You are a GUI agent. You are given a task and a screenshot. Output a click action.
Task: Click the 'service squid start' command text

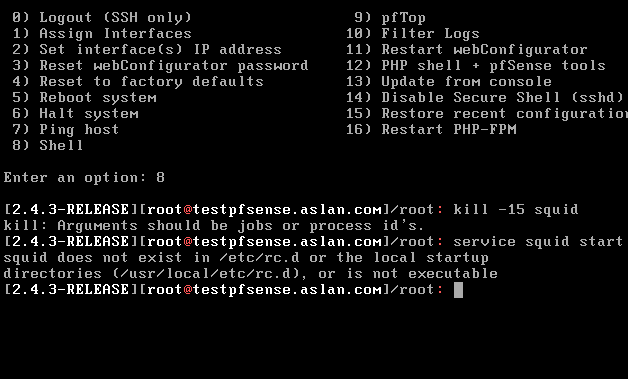538,242
